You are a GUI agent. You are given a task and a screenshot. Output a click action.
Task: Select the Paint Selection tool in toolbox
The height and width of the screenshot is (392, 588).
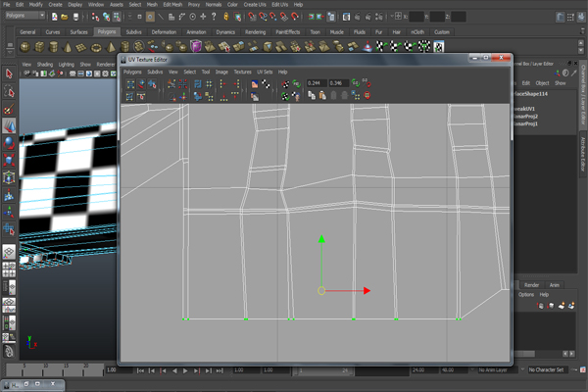(x=9, y=109)
